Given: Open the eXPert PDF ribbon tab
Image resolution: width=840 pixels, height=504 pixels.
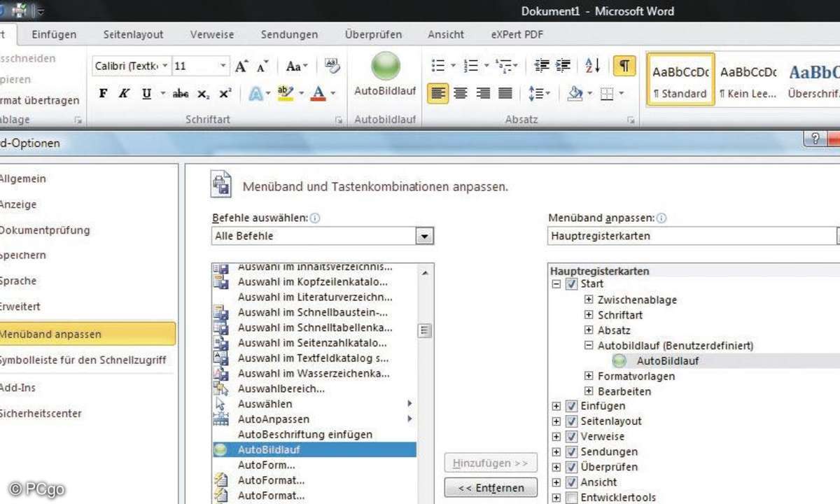Looking at the screenshot, I should (x=517, y=34).
